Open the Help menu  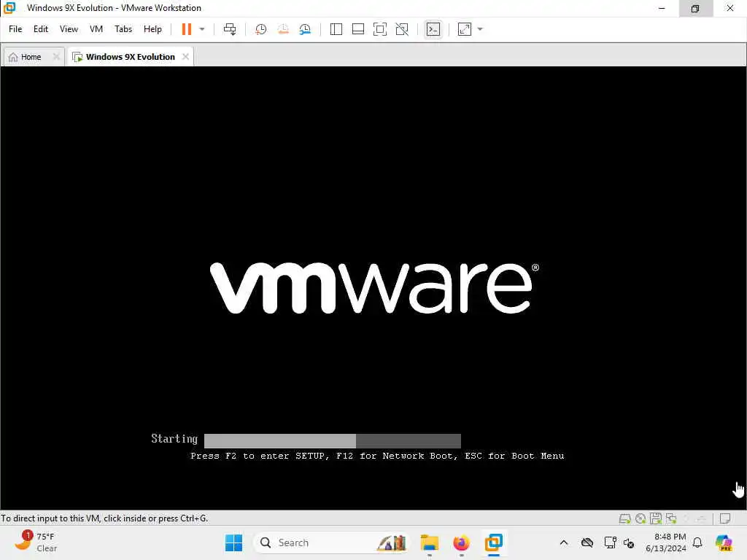point(152,29)
